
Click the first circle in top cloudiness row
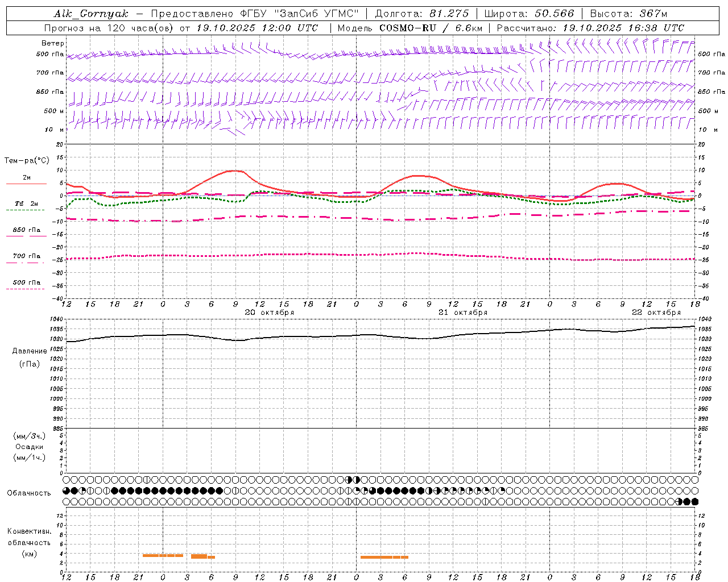[67, 480]
